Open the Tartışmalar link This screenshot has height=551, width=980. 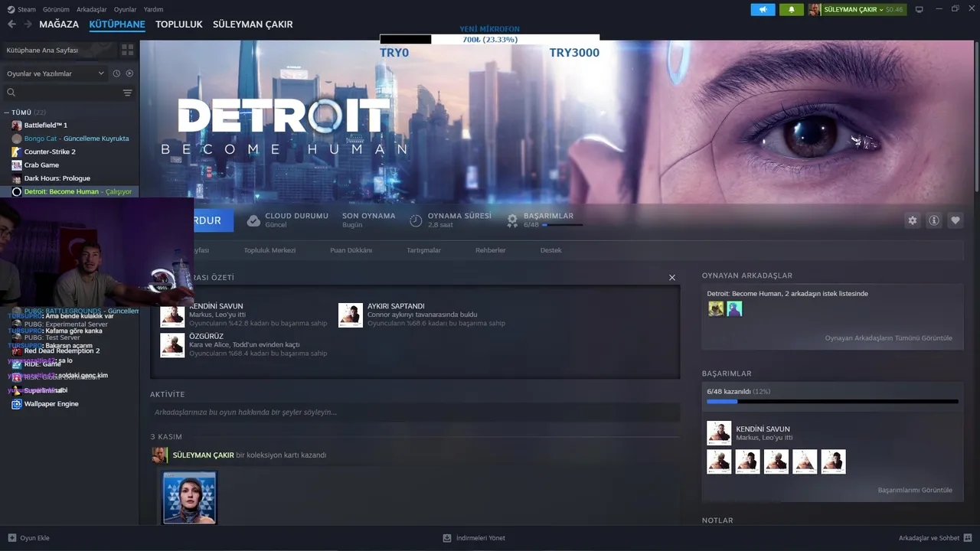(x=423, y=250)
